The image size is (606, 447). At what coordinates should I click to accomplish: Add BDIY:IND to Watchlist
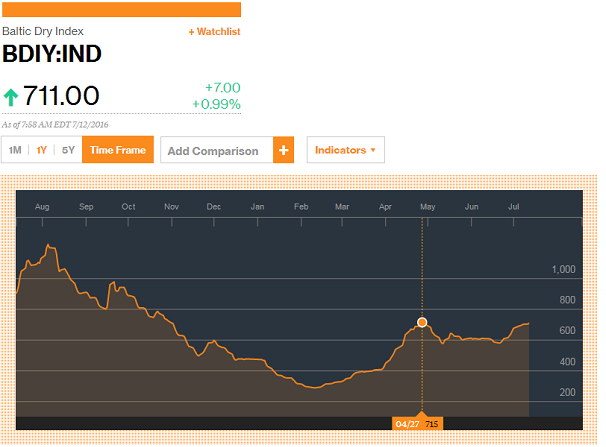(214, 32)
